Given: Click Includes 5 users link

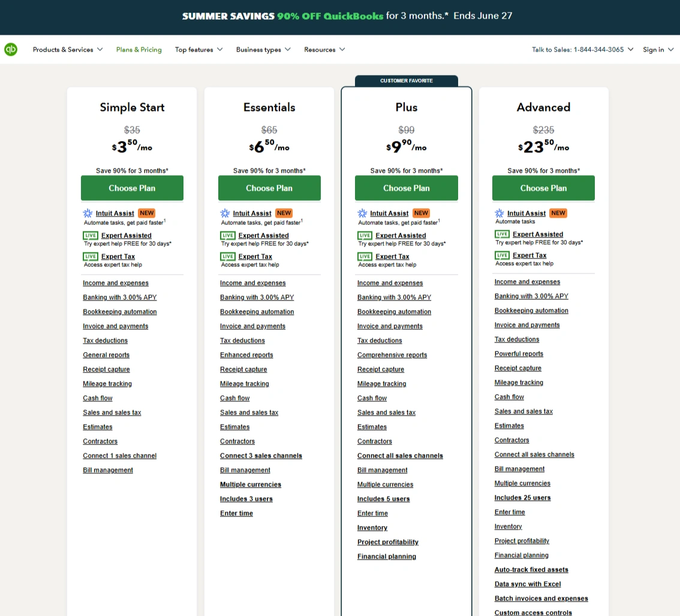Looking at the screenshot, I should pyautogui.click(x=383, y=499).
